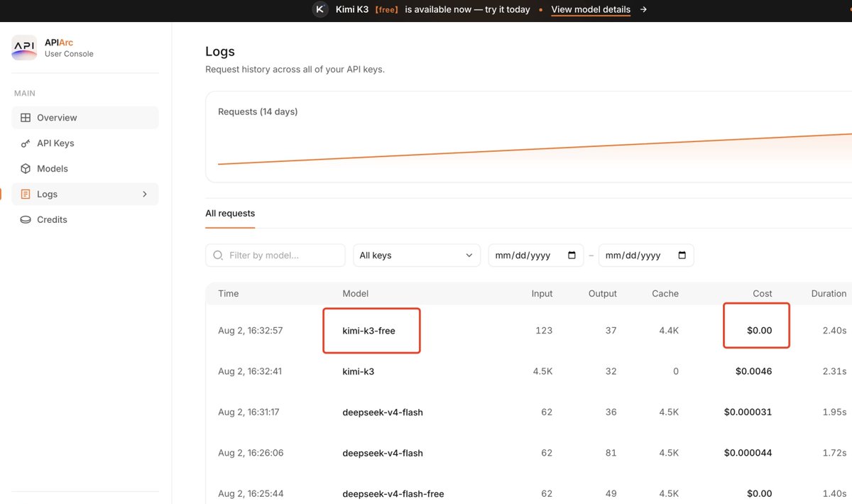This screenshot has height=504, width=852.
Task: Open View model details link
Action: point(591,10)
